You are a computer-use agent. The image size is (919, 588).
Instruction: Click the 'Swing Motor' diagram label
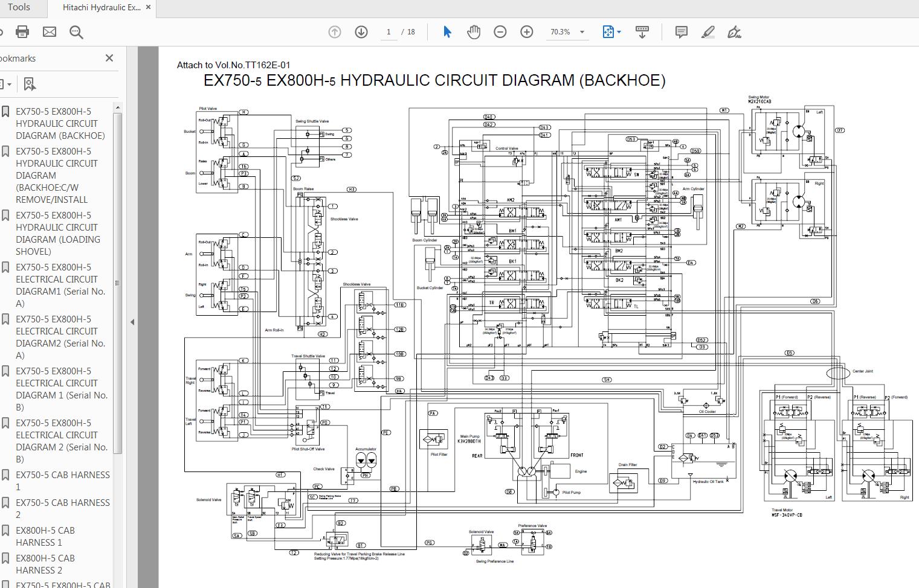(x=759, y=97)
